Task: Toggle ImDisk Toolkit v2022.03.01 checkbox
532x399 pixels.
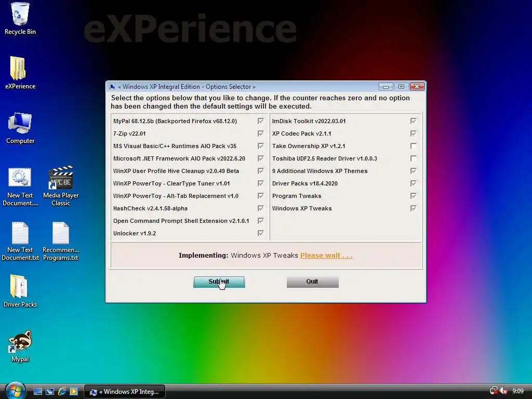Action: point(413,121)
